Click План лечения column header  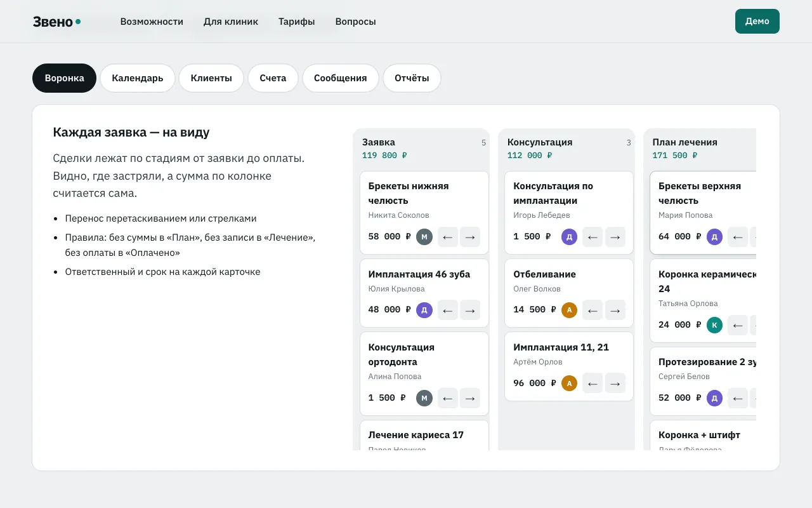tap(685, 142)
